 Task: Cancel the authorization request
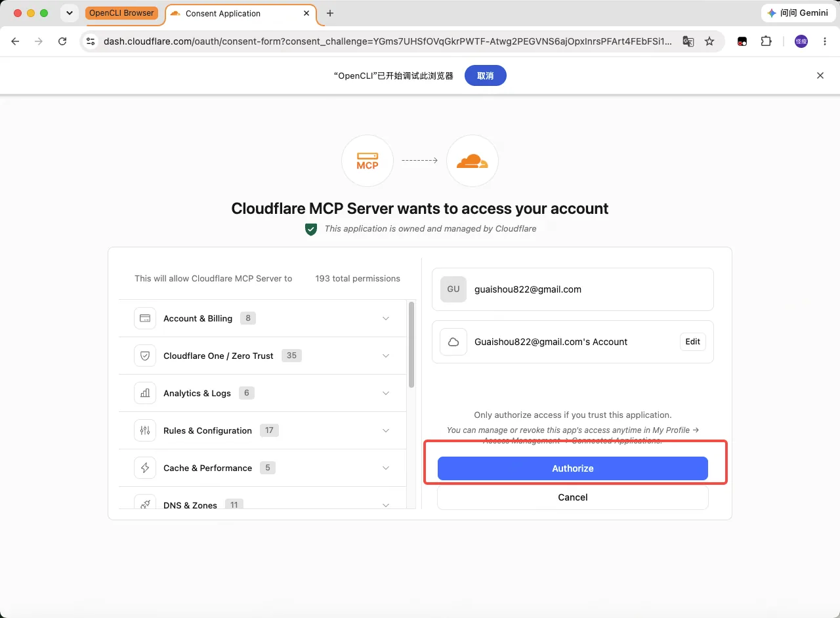pyautogui.click(x=573, y=497)
